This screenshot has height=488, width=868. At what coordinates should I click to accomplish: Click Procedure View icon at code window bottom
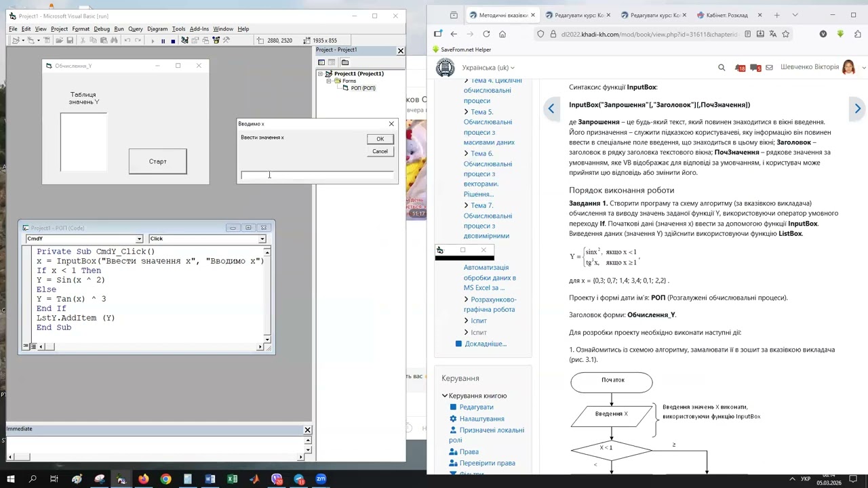26,346
